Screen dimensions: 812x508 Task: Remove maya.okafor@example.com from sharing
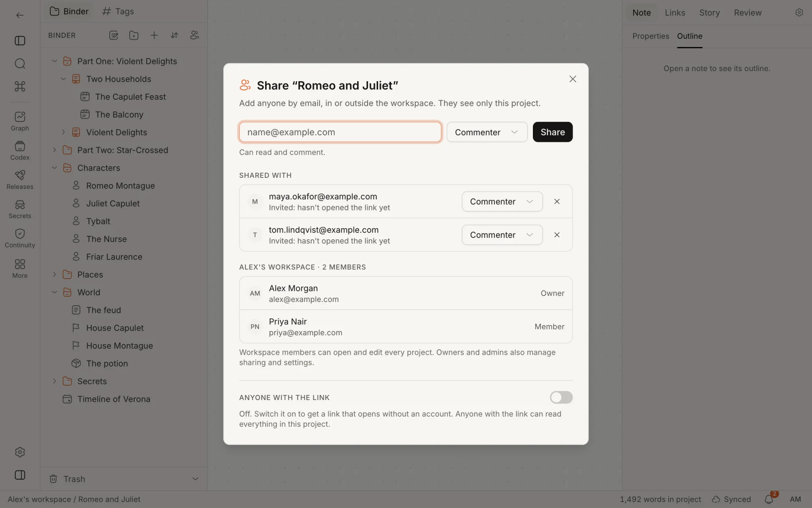click(x=557, y=202)
